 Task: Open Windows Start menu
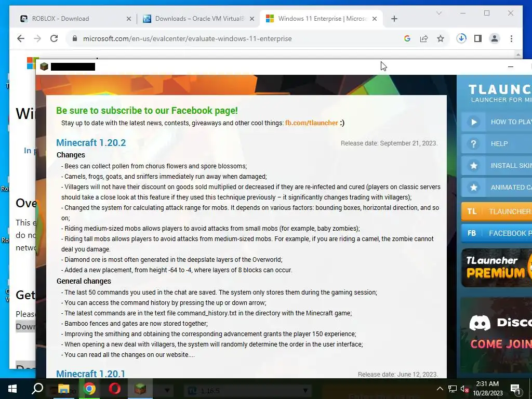[12, 389]
